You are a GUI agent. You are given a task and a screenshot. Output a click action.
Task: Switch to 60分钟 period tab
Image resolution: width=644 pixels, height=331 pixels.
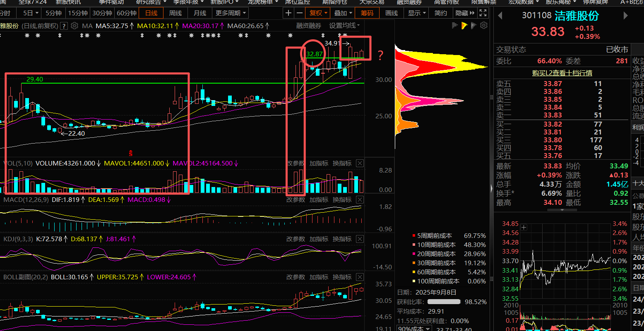[126, 13]
